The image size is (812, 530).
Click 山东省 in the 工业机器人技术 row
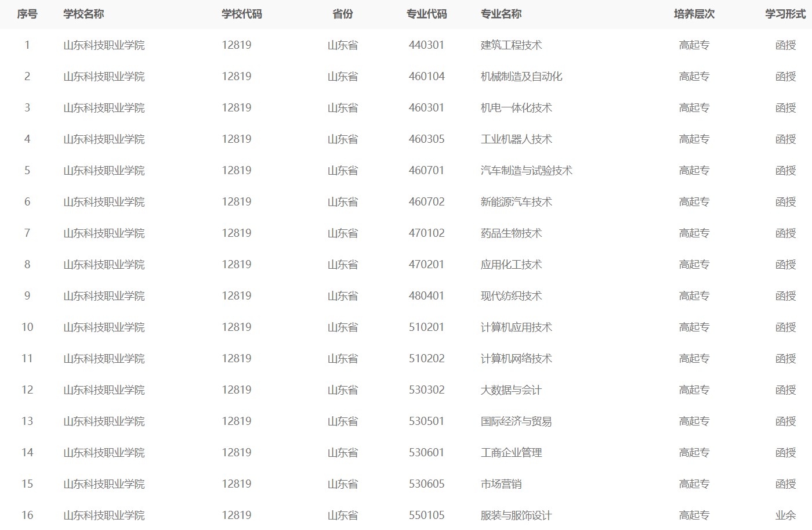343,139
